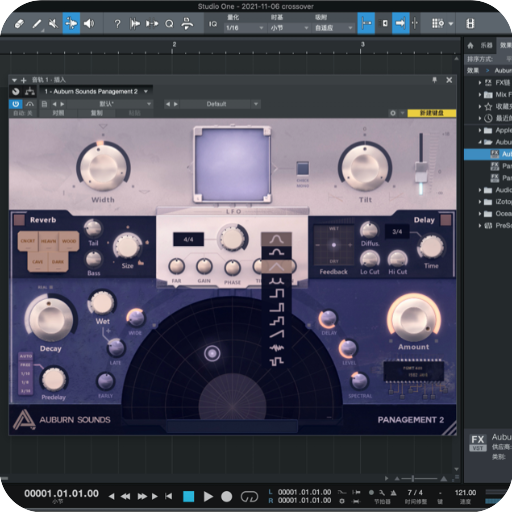Click the Delay 3/4 time field
The width and height of the screenshot is (512, 512).
click(397, 232)
